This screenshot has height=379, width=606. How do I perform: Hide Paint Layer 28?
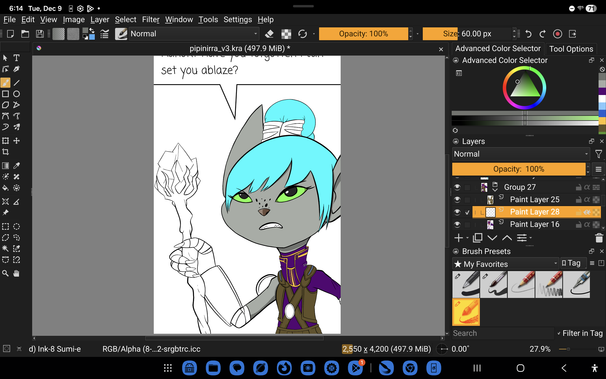point(457,212)
